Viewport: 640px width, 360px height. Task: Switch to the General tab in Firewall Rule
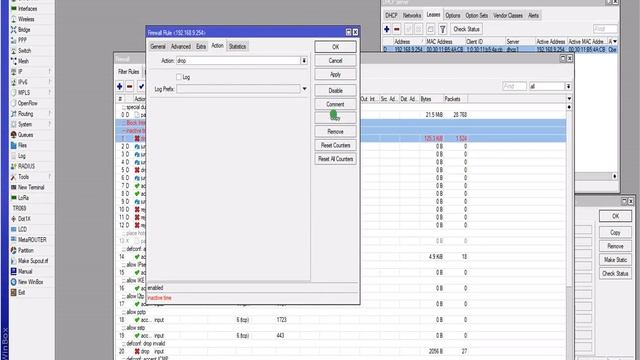[x=158, y=47]
